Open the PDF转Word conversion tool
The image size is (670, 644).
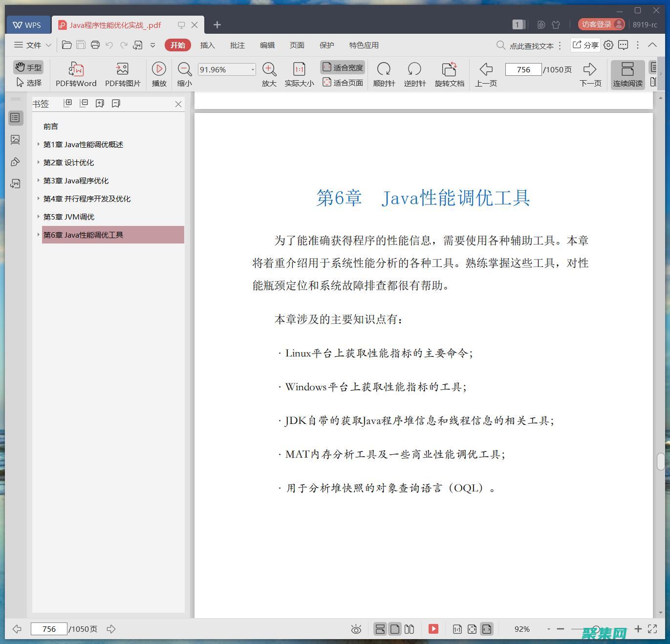[75, 73]
